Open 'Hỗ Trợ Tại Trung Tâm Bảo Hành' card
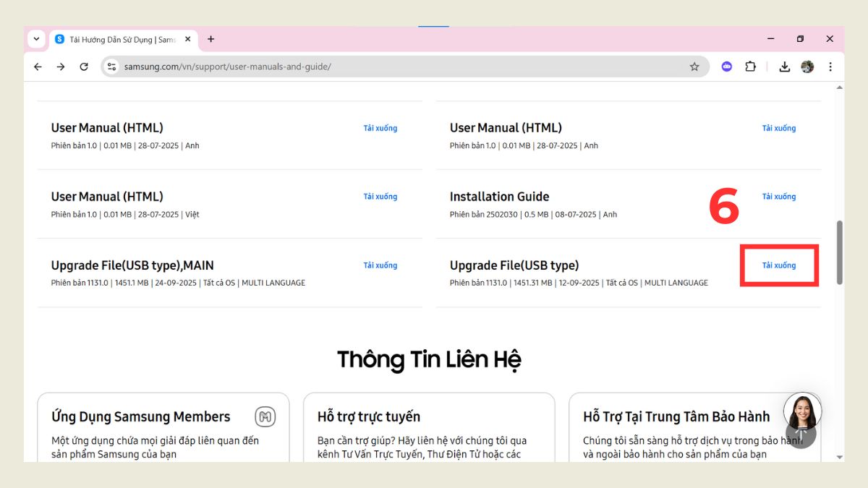The height and width of the screenshot is (488, 868). pos(695,427)
